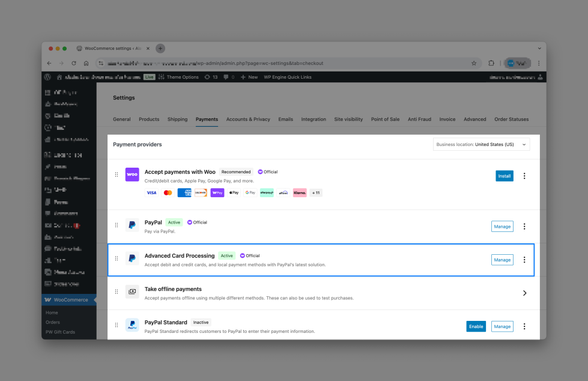The height and width of the screenshot is (381, 588).
Task: Click the Live status badge
Action: pyautogui.click(x=149, y=77)
